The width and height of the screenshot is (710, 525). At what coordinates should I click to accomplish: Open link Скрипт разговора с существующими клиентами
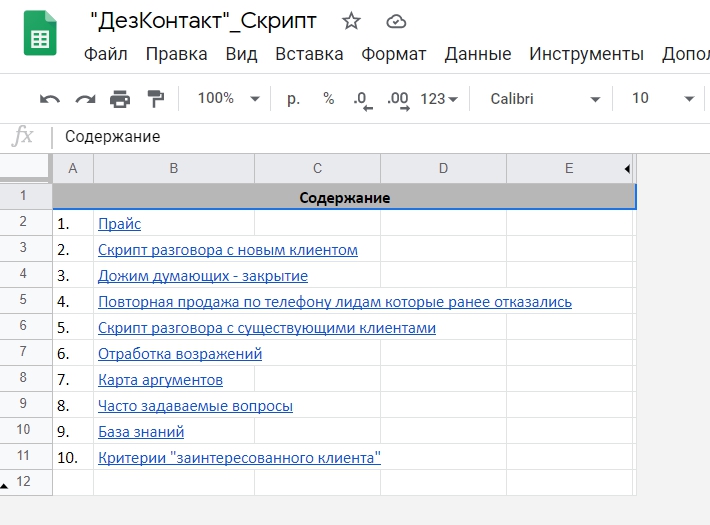(267, 328)
